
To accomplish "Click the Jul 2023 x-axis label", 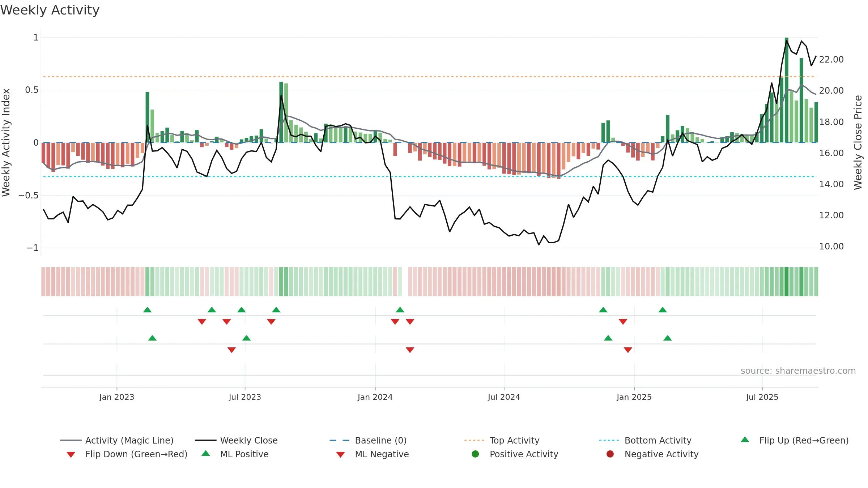I will [x=245, y=397].
